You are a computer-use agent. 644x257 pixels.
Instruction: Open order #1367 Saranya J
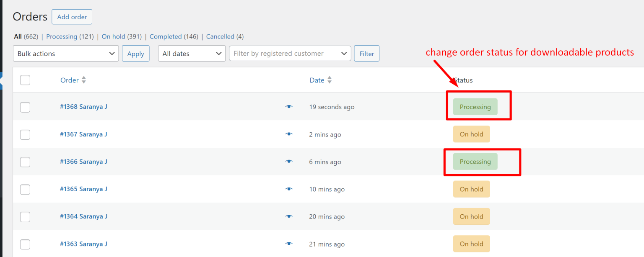click(x=83, y=134)
